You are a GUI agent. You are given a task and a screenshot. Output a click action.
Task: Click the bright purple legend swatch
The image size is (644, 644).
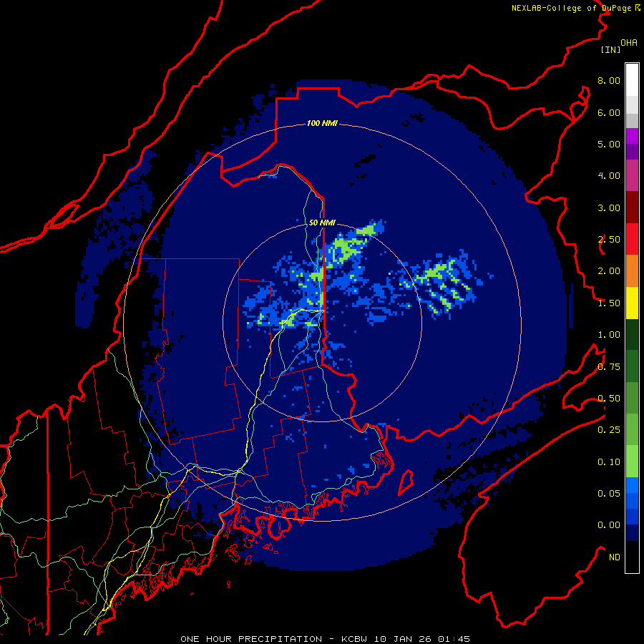click(632, 136)
